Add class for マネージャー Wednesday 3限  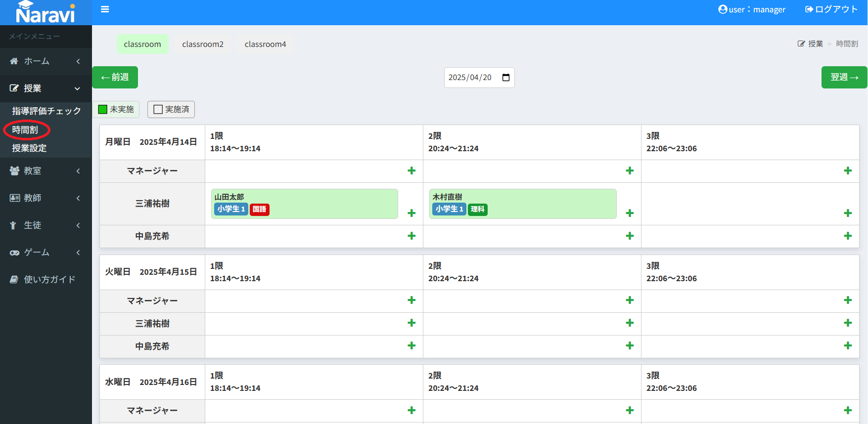pyautogui.click(x=848, y=410)
